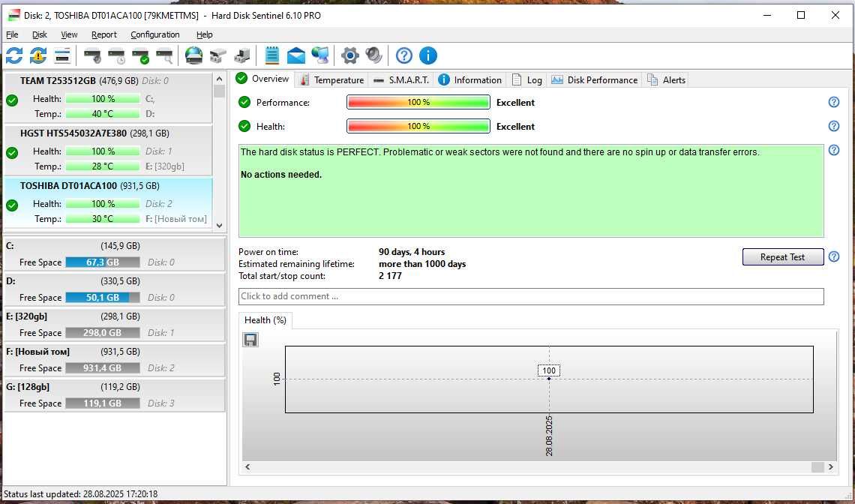Switch to the S.M.A.R.T. tab
Image resolution: width=855 pixels, height=504 pixels.
[400, 79]
